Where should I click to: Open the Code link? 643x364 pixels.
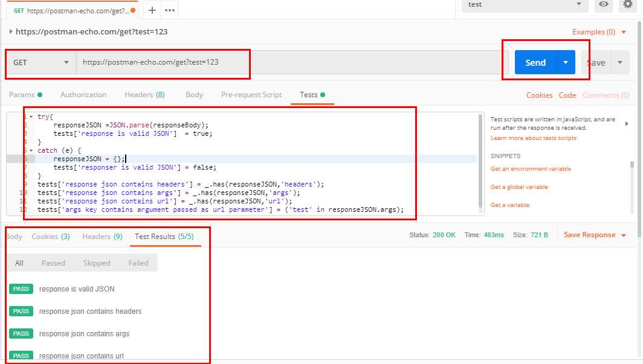click(567, 95)
